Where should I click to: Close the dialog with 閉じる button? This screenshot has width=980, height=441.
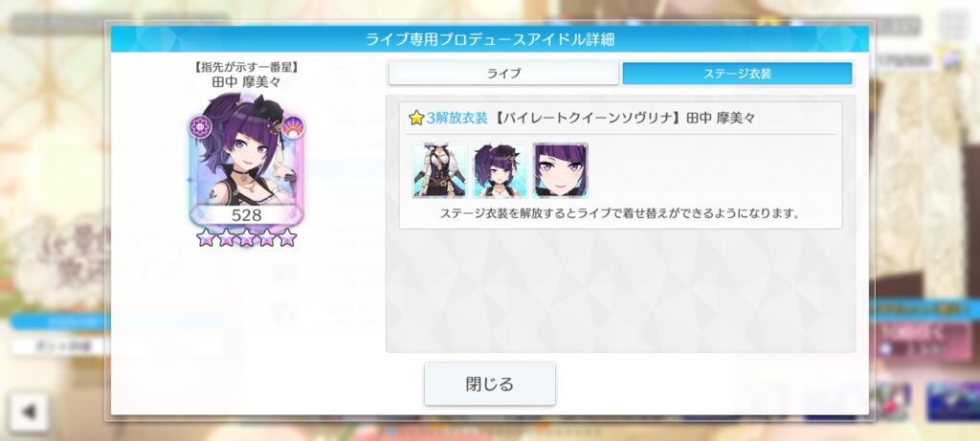point(490,384)
